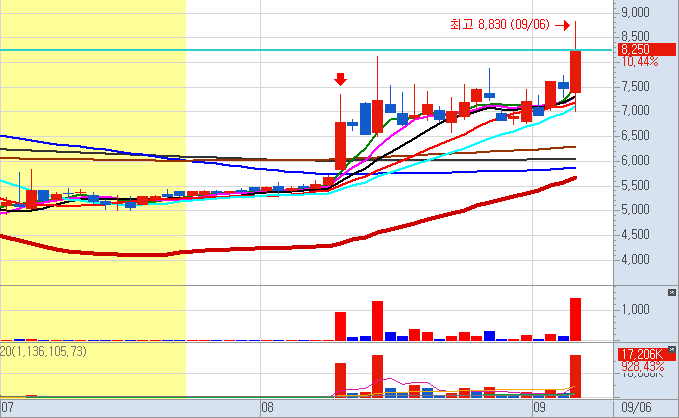Click the 9,000 price axis label
The width and height of the screenshot is (679, 418).
635,13
